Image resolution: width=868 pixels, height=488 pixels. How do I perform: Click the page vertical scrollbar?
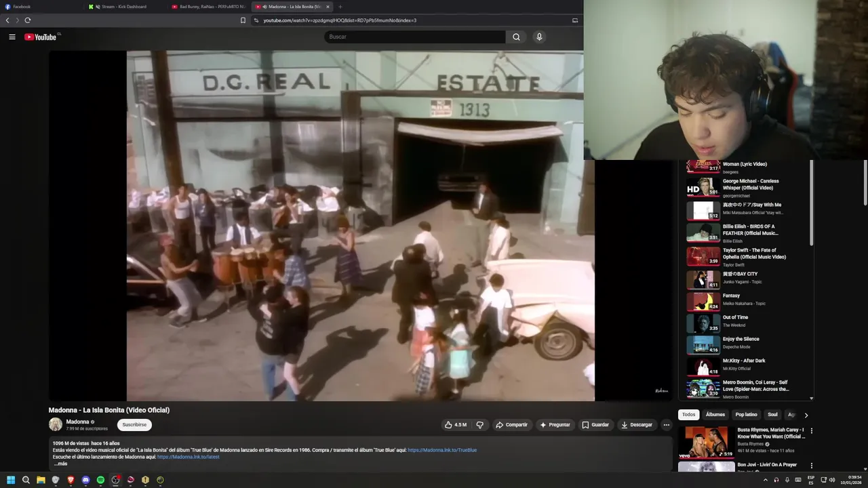click(x=865, y=183)
